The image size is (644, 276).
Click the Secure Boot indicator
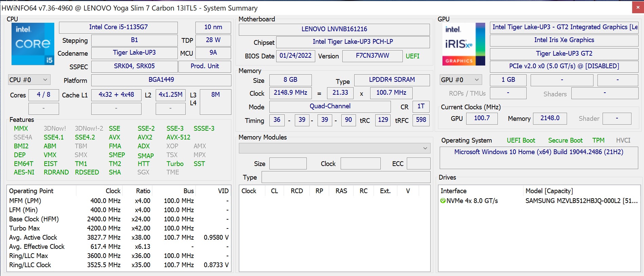[565, 141]
